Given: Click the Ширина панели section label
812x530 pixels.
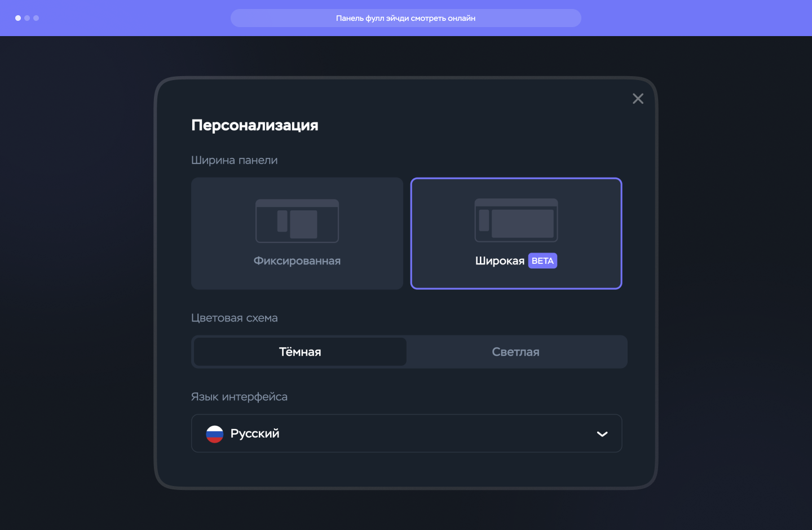Looking at the screenshot, I should point(234,160).
